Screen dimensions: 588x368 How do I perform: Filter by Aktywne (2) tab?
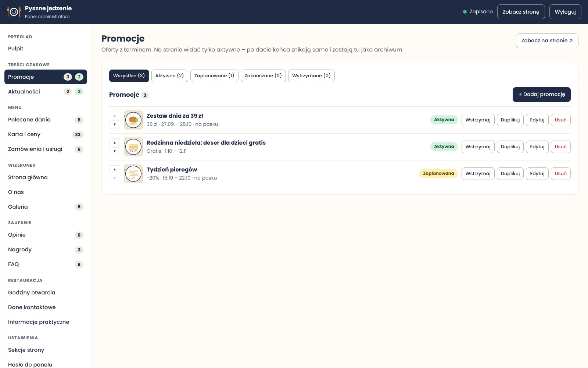[x=170, y=76]
